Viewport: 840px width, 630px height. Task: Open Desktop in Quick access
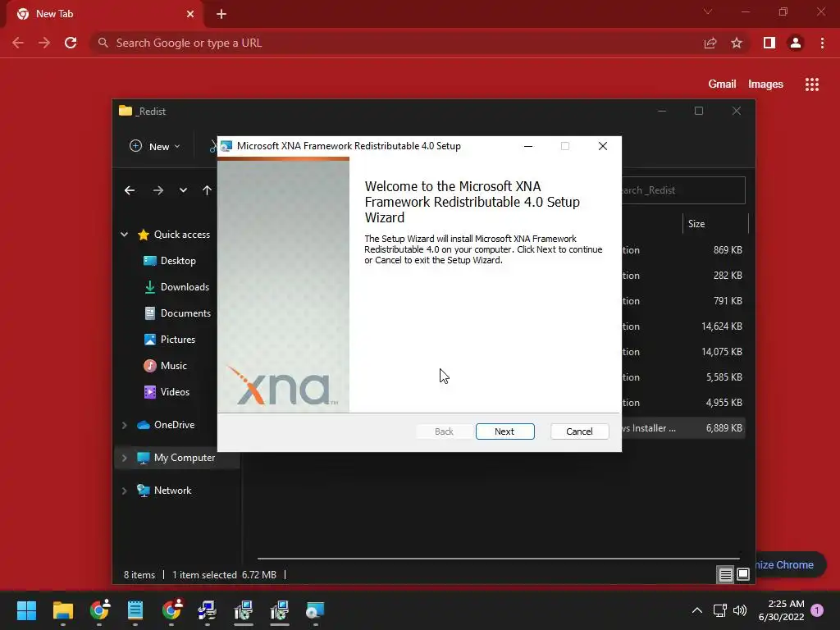[x=178, y=261]
